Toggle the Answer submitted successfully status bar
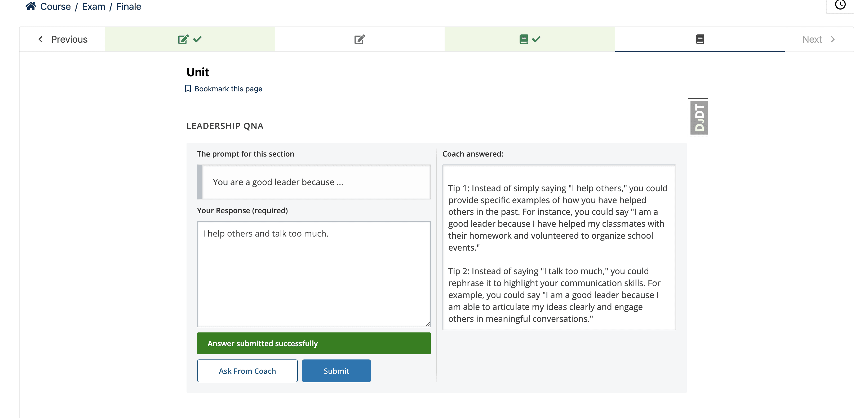Viewport: 868px width, 418px height. coord(313,343)
